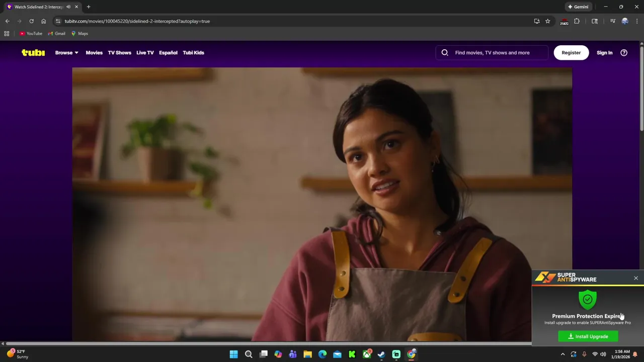The width and height of the screenshot is (644, 362).
Task: Reload the current page
Action: tap(31, 21)
